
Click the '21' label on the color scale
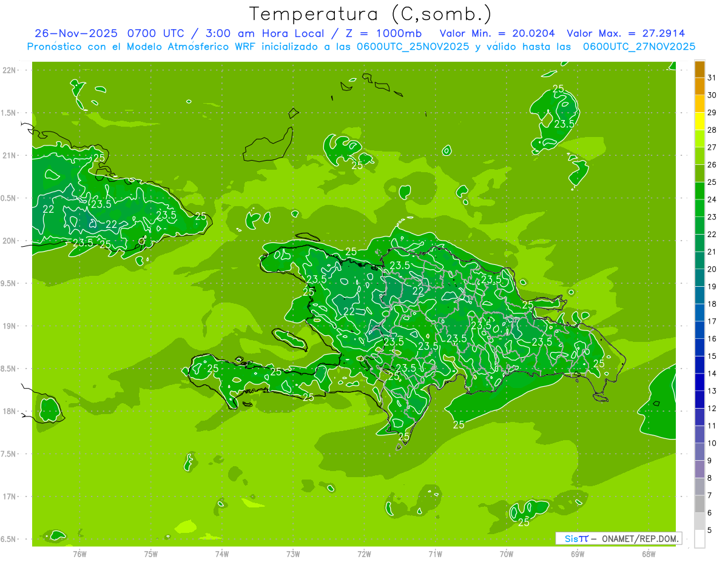712,252
